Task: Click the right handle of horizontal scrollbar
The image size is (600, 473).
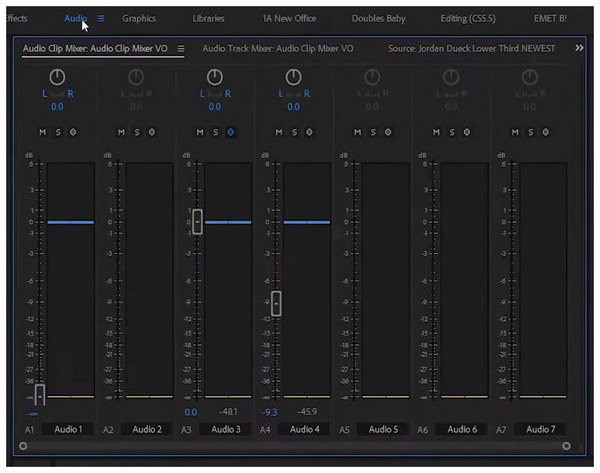Action: [567, 446]
